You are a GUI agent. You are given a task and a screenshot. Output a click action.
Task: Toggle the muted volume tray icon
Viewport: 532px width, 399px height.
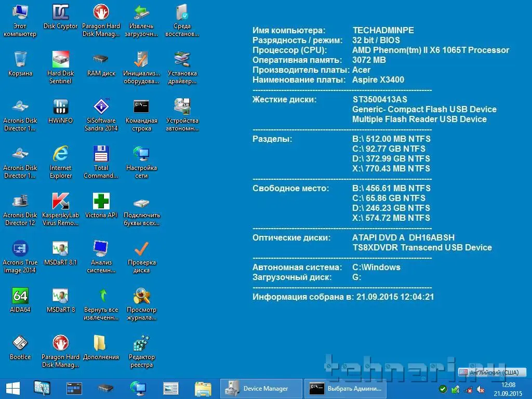click(481, 389)
